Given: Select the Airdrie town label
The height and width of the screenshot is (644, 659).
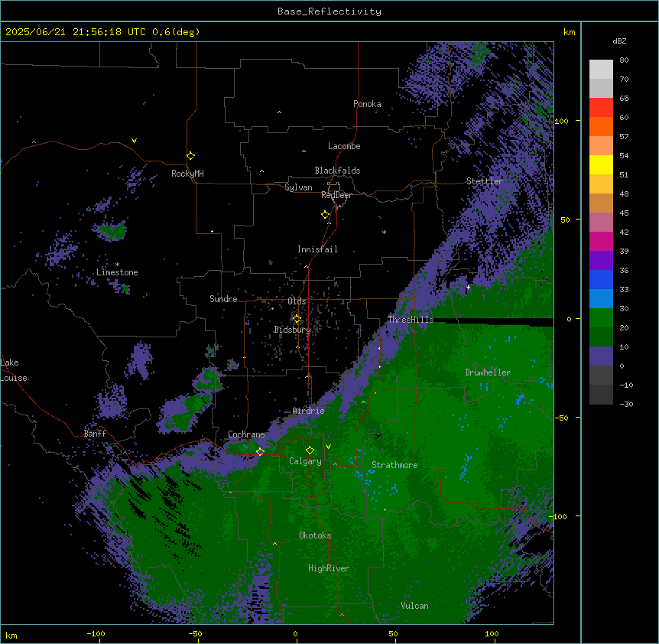Looking at the screenshot, I should tap(309, 411).
